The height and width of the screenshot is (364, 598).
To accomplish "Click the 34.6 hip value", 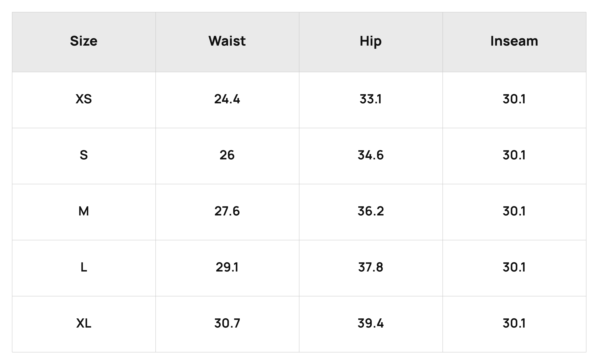I will point(371,155).
